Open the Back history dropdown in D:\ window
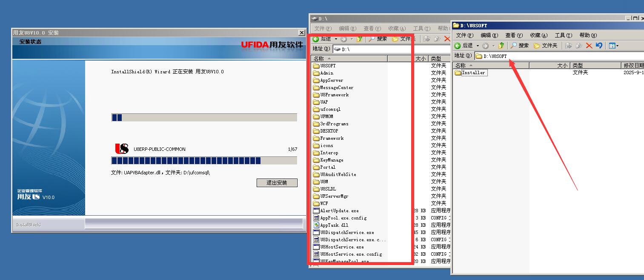Viewport: 644px width, 280px height. [x=336, y=39]
